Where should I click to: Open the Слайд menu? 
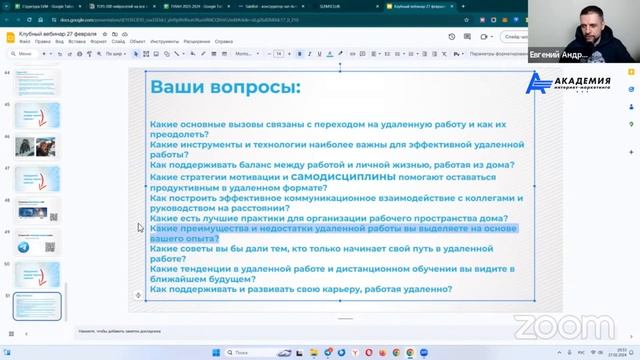(x=118, y=42)
